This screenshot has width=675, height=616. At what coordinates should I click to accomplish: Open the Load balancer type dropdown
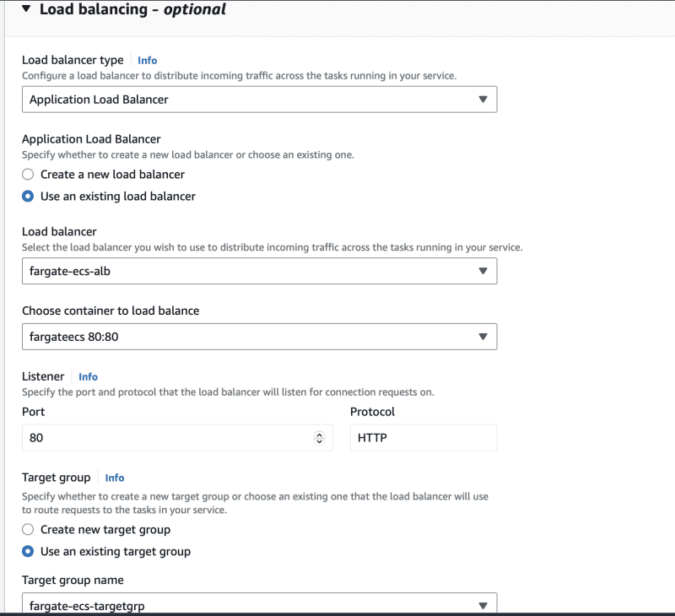(260, 100)
